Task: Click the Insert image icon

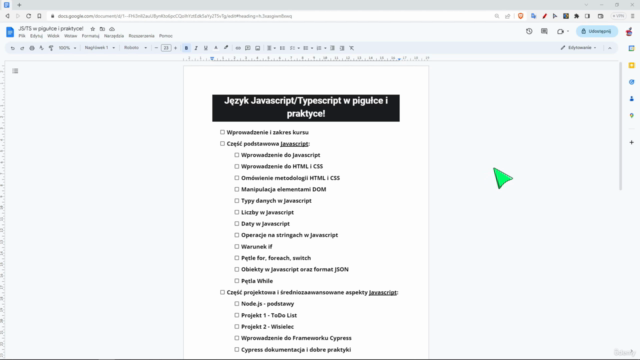Action: (258, 48)
